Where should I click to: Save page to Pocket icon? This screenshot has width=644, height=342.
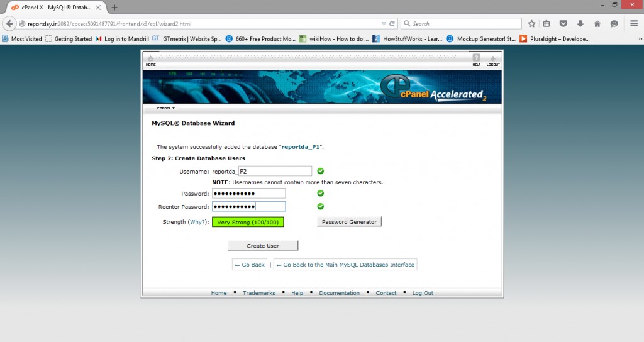click(563, 23)
